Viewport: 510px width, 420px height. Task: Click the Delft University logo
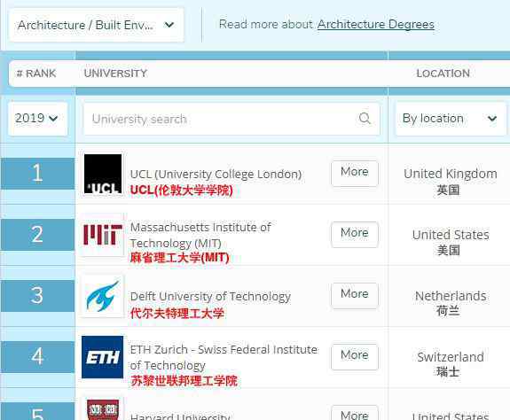click(103, 296)
